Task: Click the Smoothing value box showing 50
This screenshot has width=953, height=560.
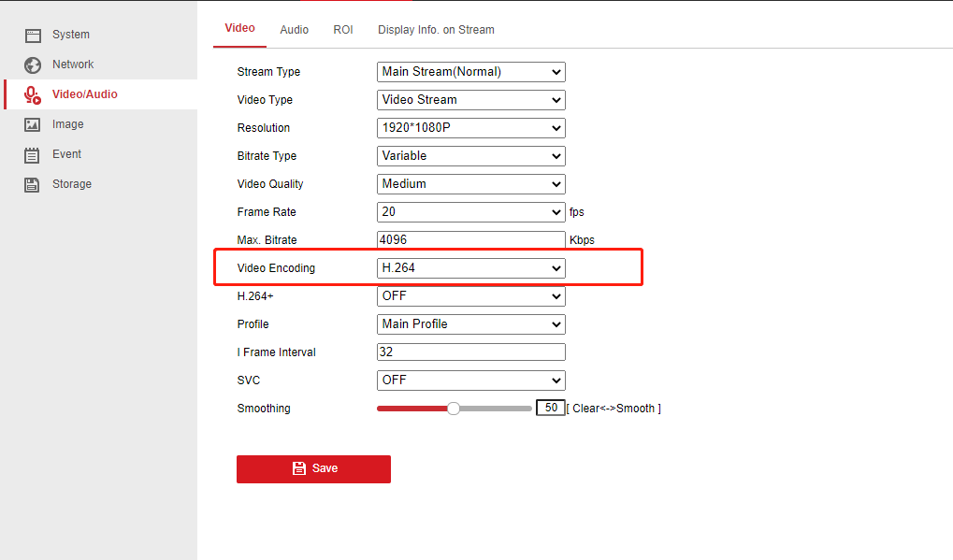Action: point(551,409)
